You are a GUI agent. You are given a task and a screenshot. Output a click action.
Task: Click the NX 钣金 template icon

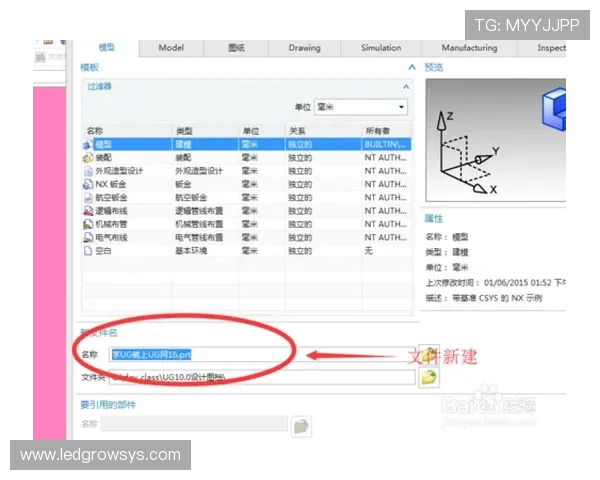coord(88,184)
